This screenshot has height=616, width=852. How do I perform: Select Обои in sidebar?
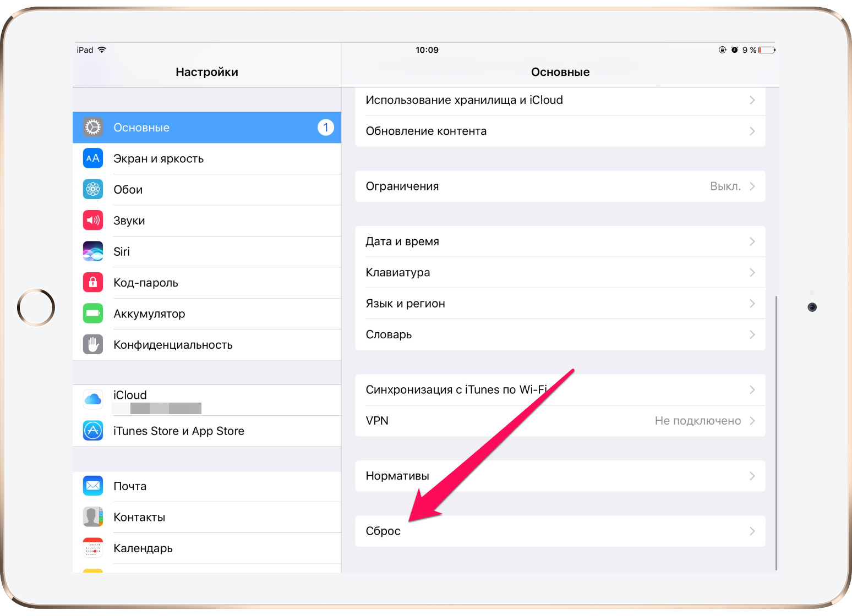pyautogui.click(x=207, y=189)
